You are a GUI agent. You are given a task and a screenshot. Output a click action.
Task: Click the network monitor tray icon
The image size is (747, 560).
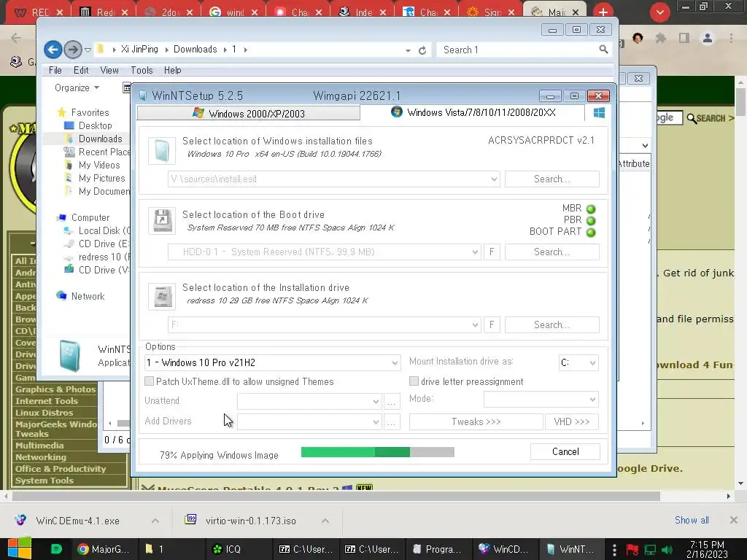coord(650,550)
